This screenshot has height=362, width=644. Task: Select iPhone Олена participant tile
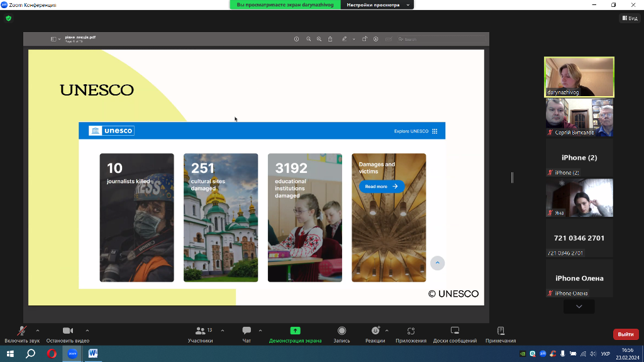pos(579,278)
